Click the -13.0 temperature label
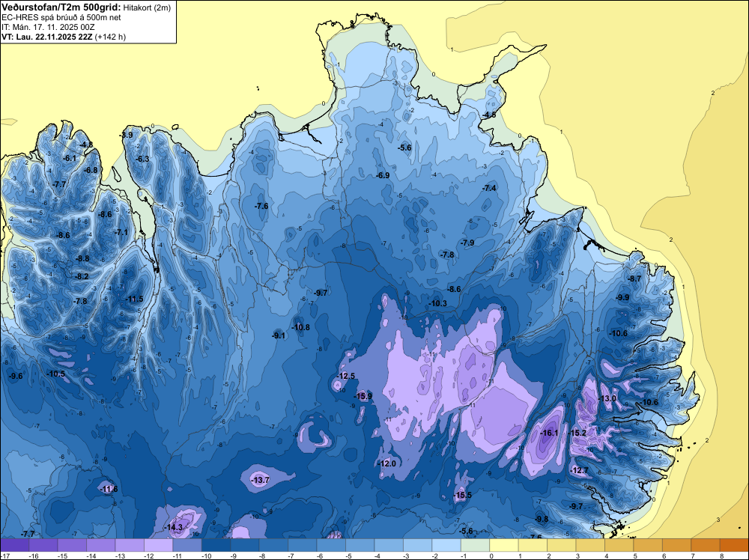The height and width of the screenshot is (560, 749). click(x=607, y=398)
